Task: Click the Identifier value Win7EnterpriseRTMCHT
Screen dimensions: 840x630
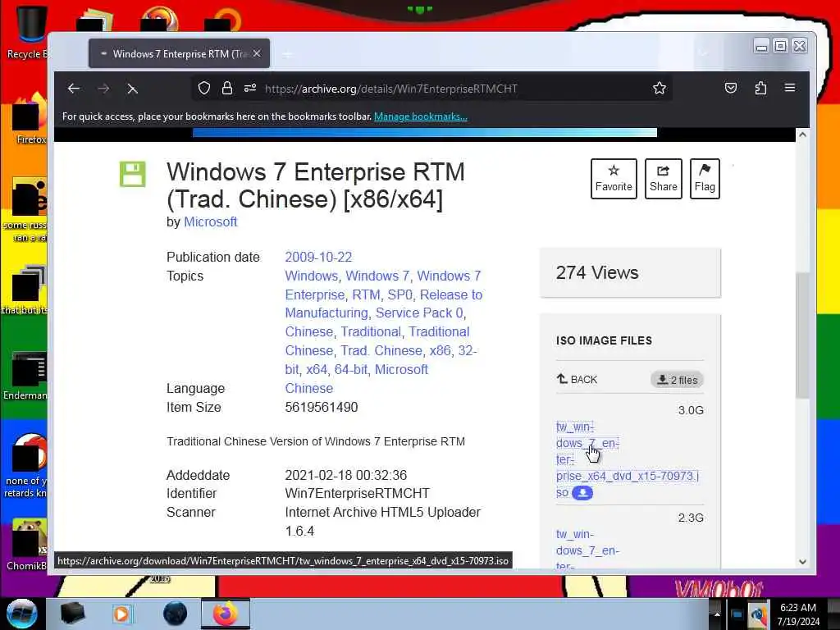Action: pyautogui.click(x=358, y=493)
